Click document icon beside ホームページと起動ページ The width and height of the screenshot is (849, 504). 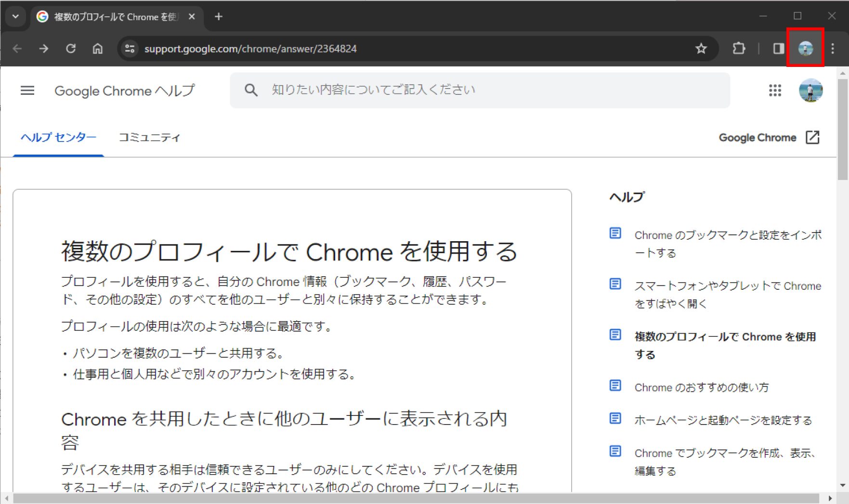[x=615, y=418]
